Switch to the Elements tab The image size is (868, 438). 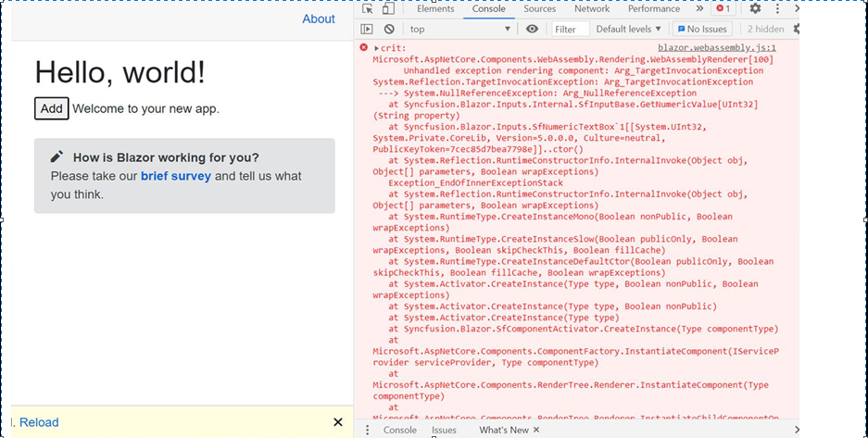pyautogui.click(x=435, y=9)
